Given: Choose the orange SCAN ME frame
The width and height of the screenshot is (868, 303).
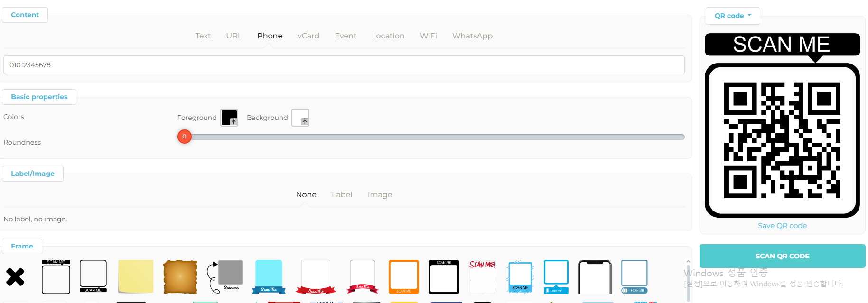Looking at the screenshot, I should (404, 277).
